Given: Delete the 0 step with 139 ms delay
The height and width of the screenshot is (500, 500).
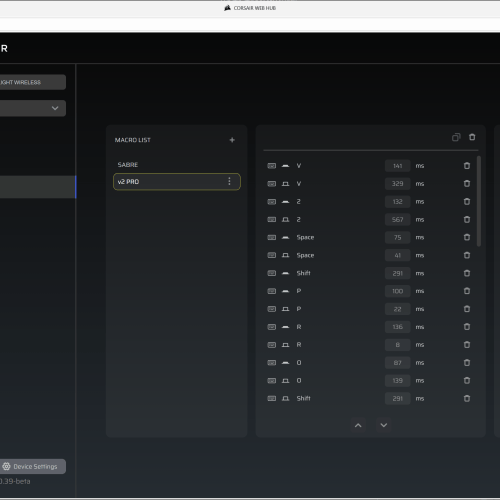Looking at the screenshot, I should tap(467, 380).
